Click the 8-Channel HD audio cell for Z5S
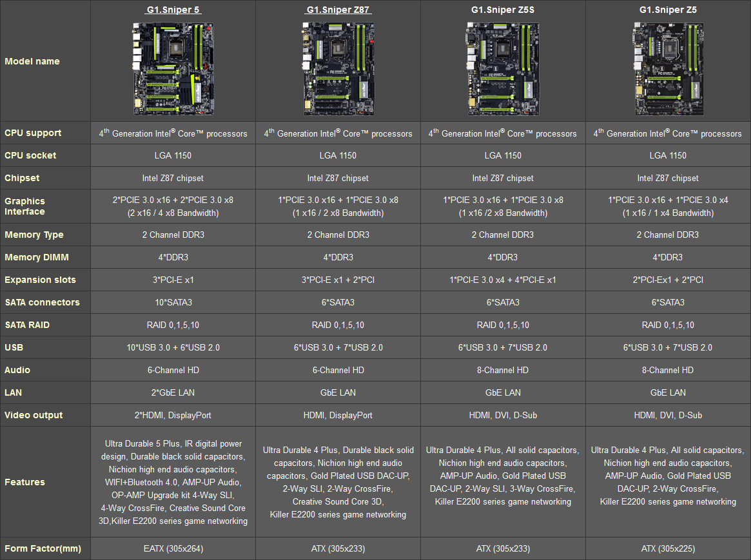The width and height of the screenshot is (751, 560). 503,370
